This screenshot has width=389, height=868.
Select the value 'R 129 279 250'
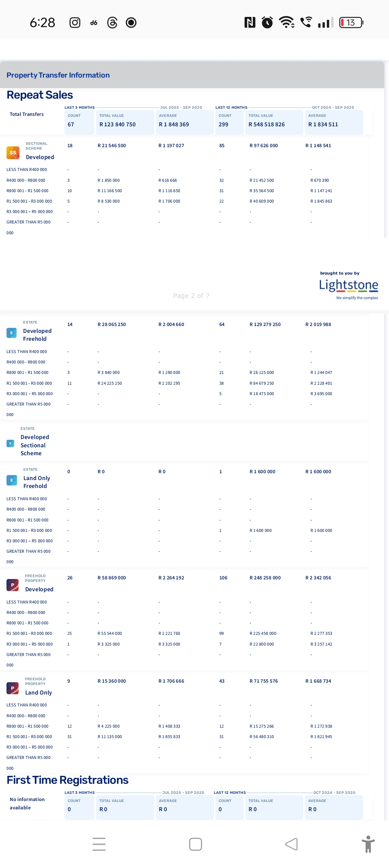[x=265, y=325]
